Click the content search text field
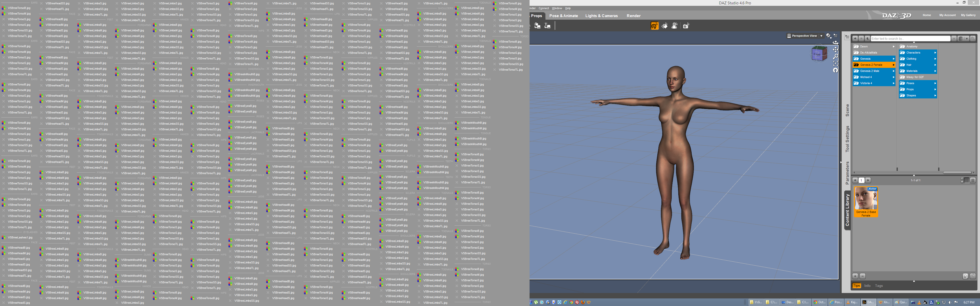Screen dimensions: 980x306 pyautogui.click(x=910, y=39)
